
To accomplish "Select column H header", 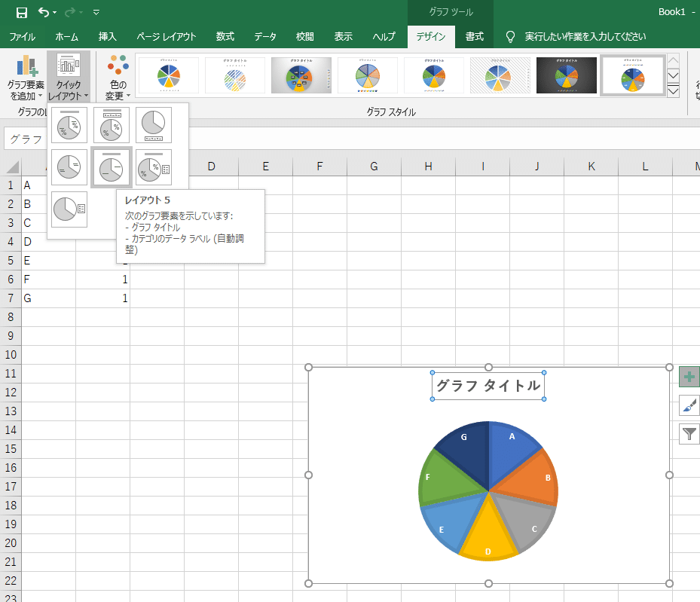I will pyautogui.click(x=428, y=167).
